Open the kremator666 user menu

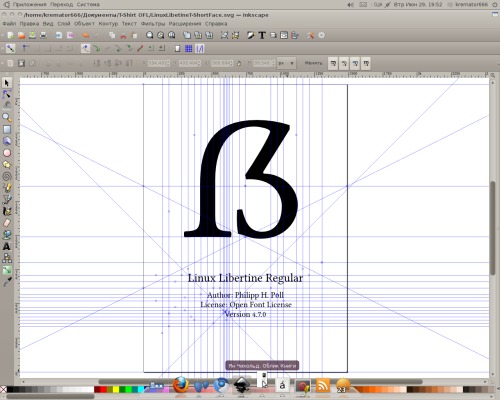pyautogui.click(x=471, y=5)
